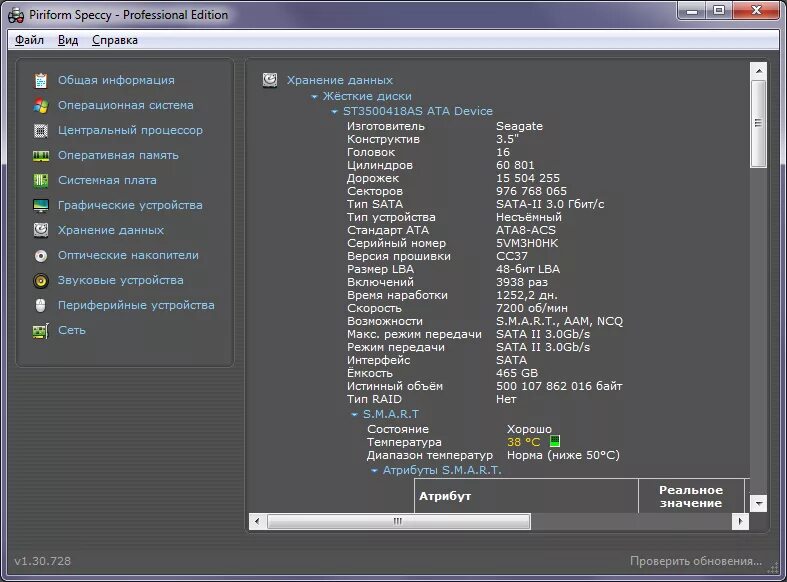Click the serial number 5VM3H0HK
Viewport: 787px width, 582px height.
[527, 243]
